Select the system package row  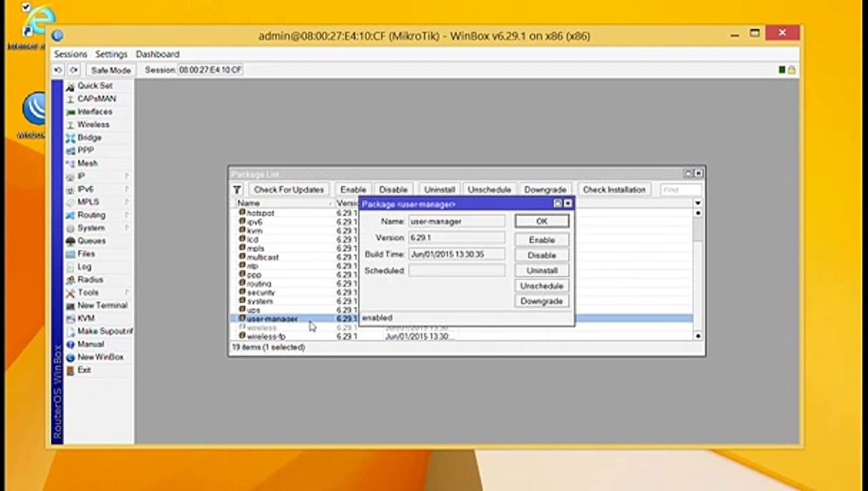(x=461, y=301)
